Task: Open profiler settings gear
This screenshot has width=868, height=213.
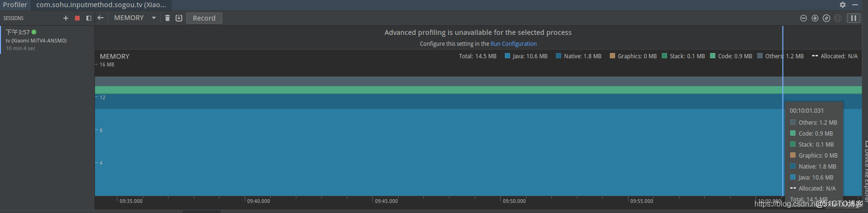Action: (843, 4)
